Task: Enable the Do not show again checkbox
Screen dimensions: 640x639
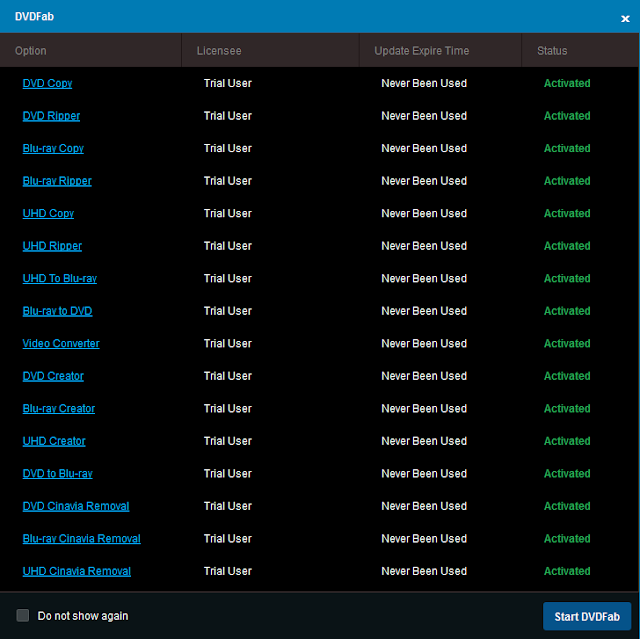Action: pyautogui.click(x=22, y=615)
